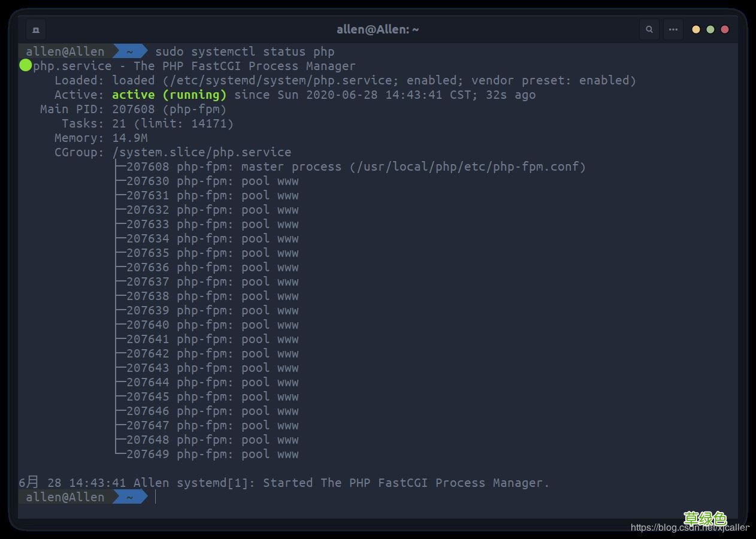The image size is (756, 539).
Task: Select the allen@Allen prompt label
Action: pyautogui.click(x=66, y=52)
